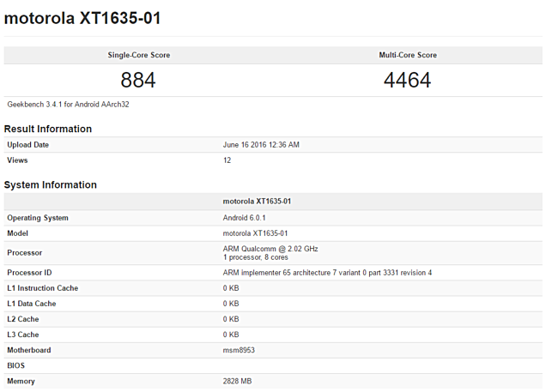Click the motorola XT1635-01 page title
The width and height of the screenshot is (558, 392).
point(82,18)
